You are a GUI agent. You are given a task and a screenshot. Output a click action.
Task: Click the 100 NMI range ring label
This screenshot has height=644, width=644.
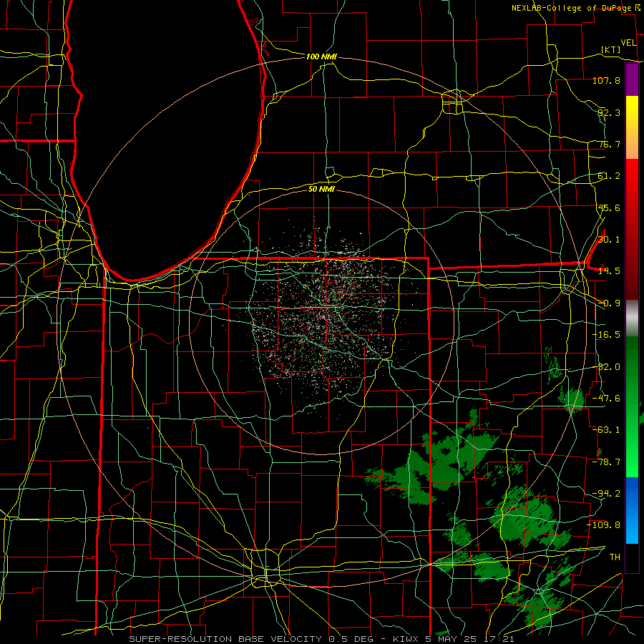(x=321, y=57)
